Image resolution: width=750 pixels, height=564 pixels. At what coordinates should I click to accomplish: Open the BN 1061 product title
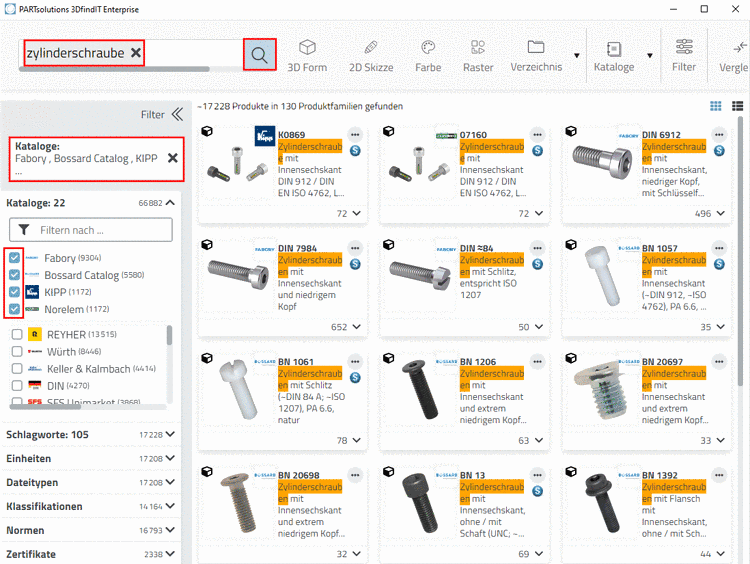(296, 362)
